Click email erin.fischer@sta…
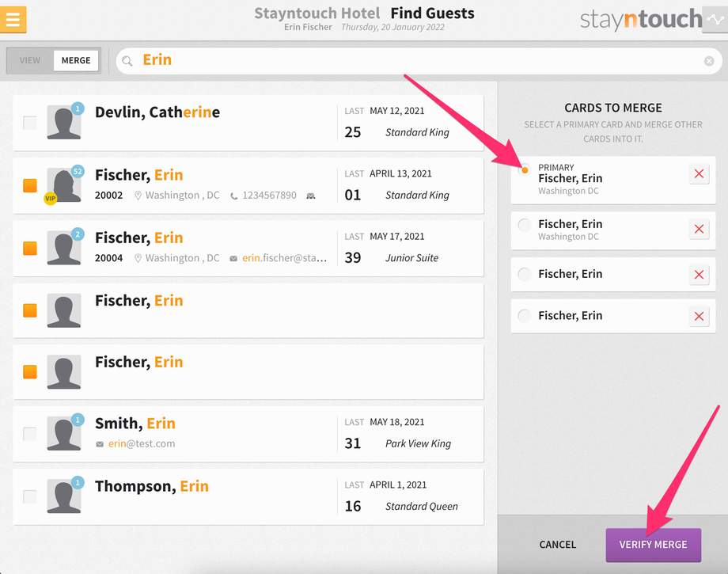The height and width of the screenshot is (574, 728). point(284,258)
